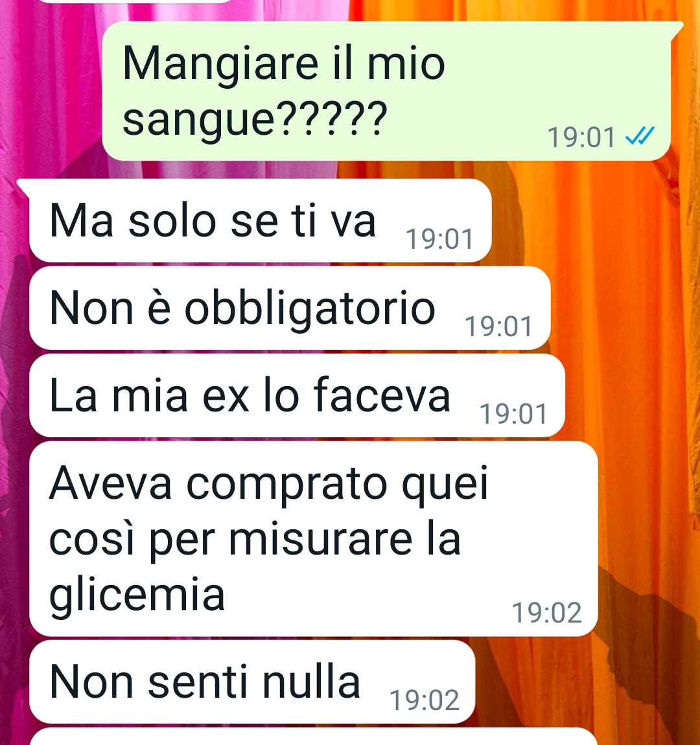
Task: Tap the partially visible bubble at top
Action: (135, 1)
